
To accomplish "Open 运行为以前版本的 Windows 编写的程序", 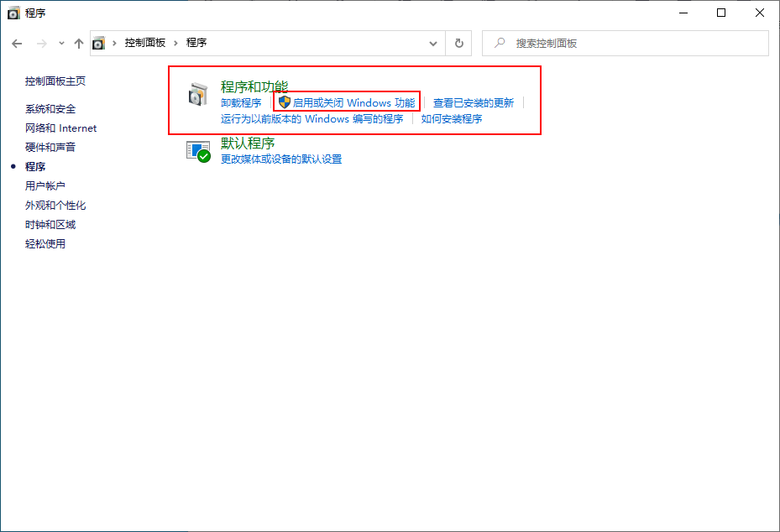I will (311, 119).
